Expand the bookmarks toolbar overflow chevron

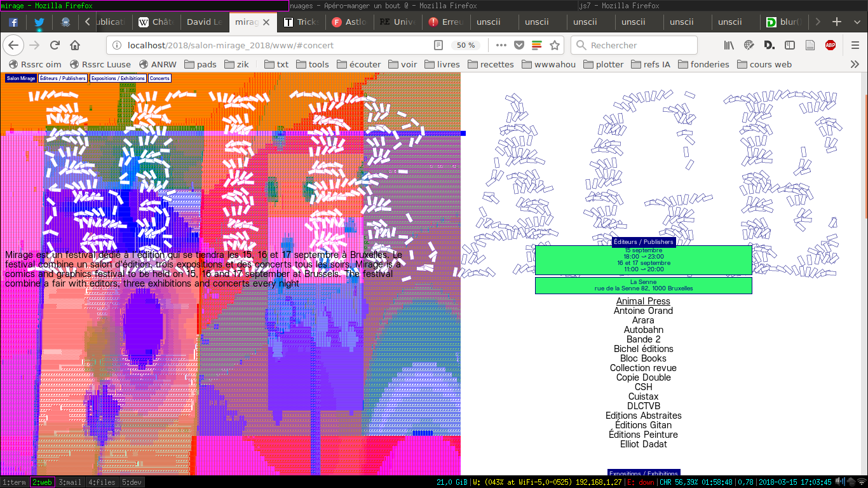(855, 64)
